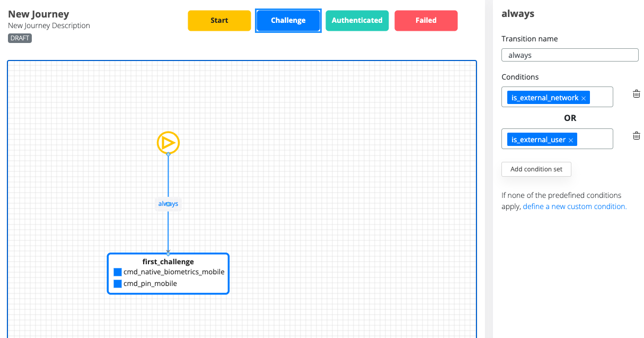Click the New Journey title text
This screenshot has width=644, height=338.
click(39, 14)
